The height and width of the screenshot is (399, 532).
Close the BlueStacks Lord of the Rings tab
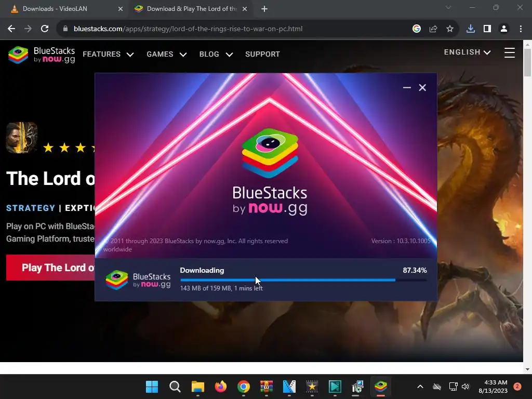(245, 9)
